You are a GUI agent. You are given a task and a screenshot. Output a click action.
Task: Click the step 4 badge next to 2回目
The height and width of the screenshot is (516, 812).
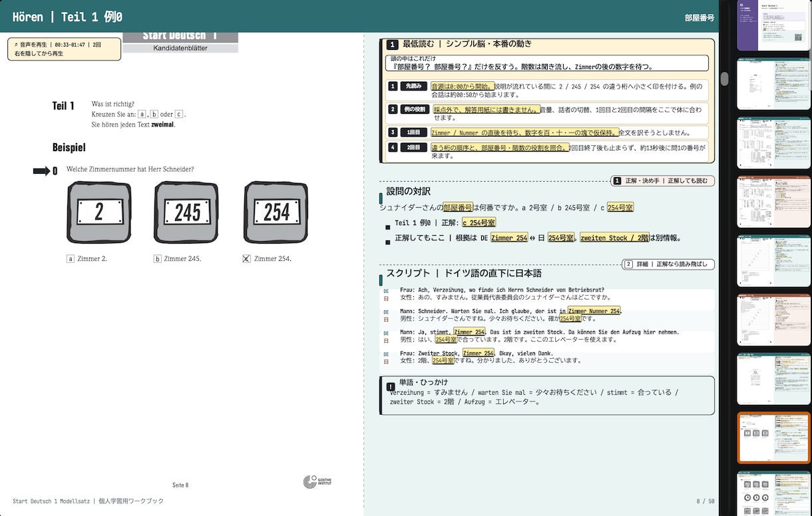393,147
